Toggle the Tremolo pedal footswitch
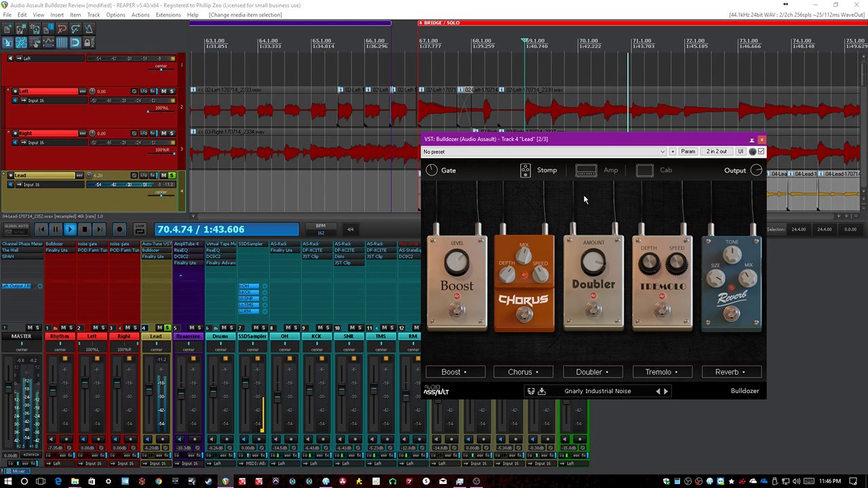Viewport: 868px width, 488px height. tap(663, 310)
